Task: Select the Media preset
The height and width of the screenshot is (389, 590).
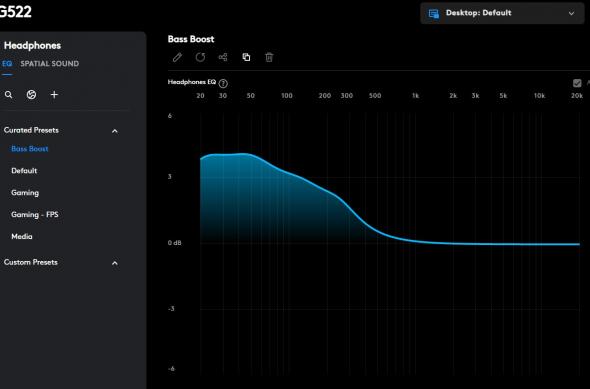Action: [22, 236]
